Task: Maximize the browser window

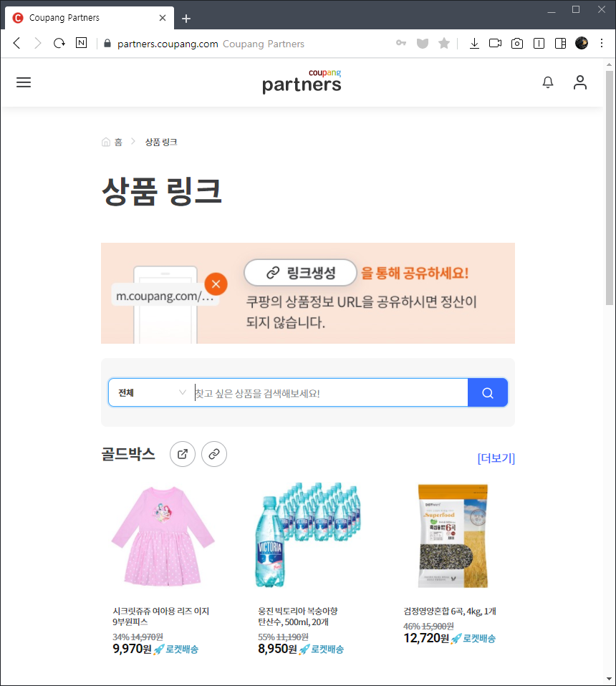Action: point(576,9)
